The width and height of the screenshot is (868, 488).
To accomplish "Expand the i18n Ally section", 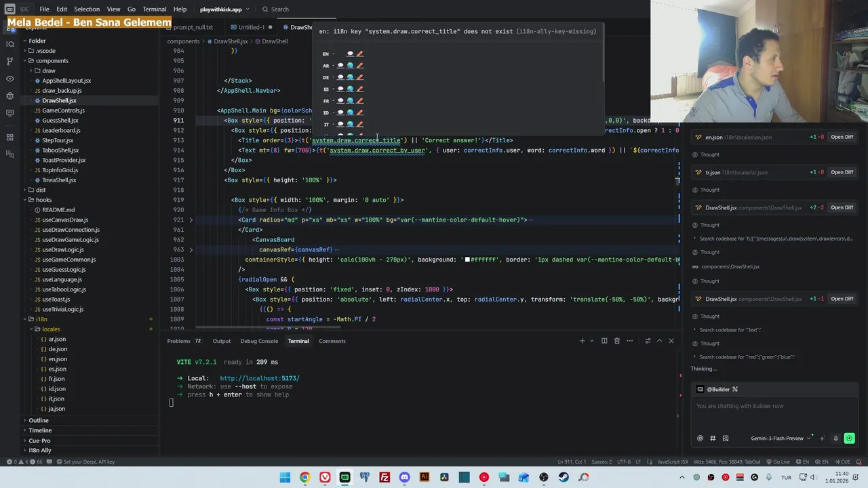I will tap(40, 450).
